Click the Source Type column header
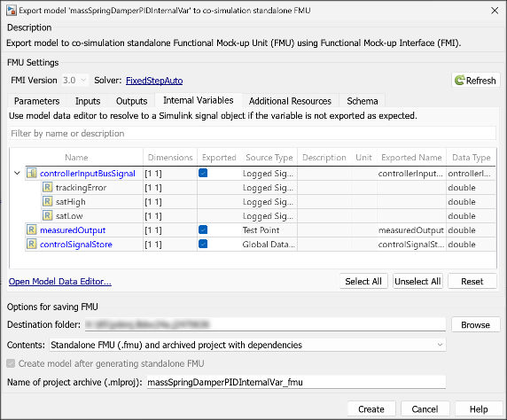Screen dimensions: 507x420 tap(269, 158)
